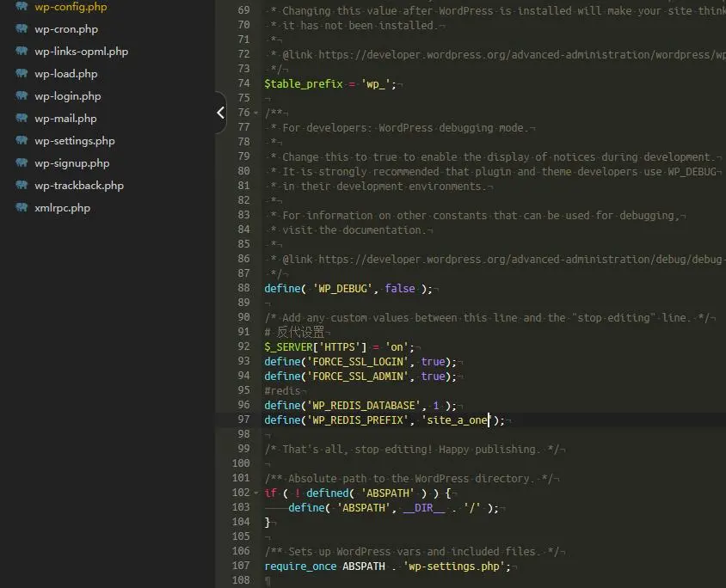The image size is (726, 588).
Task: Click the developer.wordpress.org link on line 72
Action: pyautogui.click(x=522, y=55)
